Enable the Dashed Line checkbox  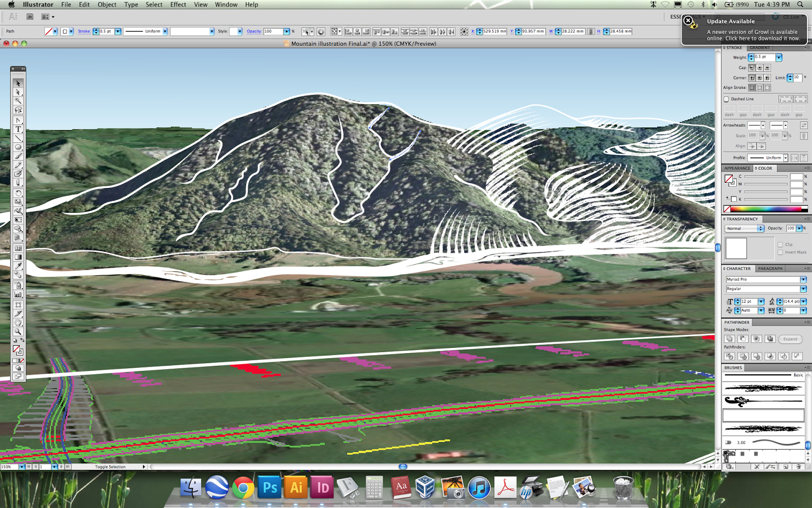726,99
